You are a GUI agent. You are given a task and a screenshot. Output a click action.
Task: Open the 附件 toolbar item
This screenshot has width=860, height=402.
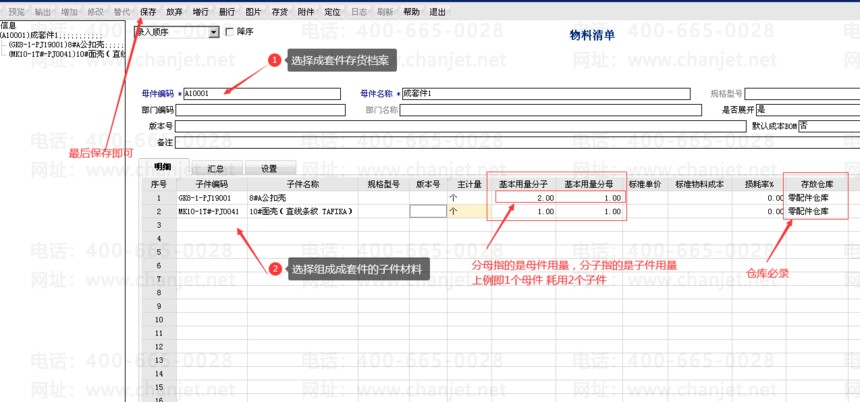pyautogui.click(x=306, y=12)
